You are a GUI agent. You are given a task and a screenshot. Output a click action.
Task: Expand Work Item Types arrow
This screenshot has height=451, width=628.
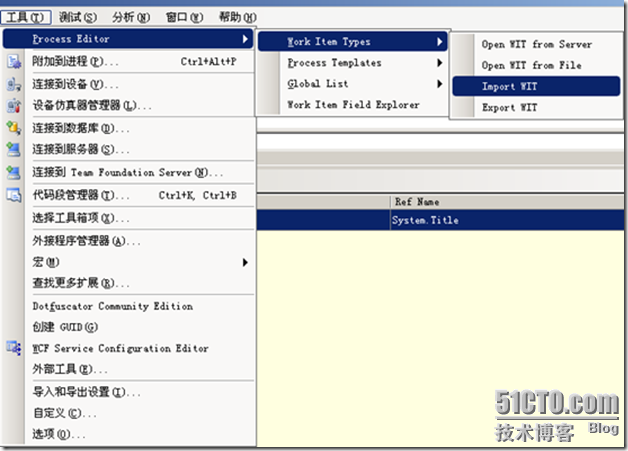(439, 41)
